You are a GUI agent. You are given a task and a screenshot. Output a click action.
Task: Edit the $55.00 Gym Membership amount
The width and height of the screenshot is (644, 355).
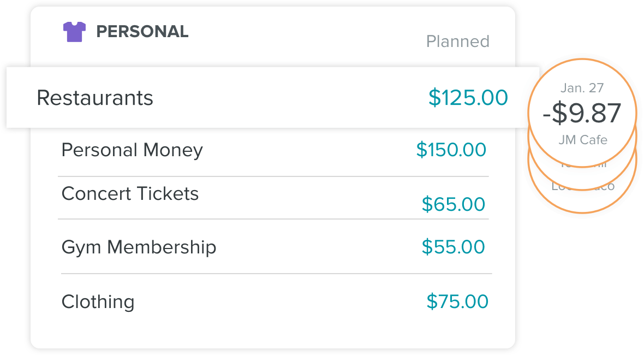[454, 247]
